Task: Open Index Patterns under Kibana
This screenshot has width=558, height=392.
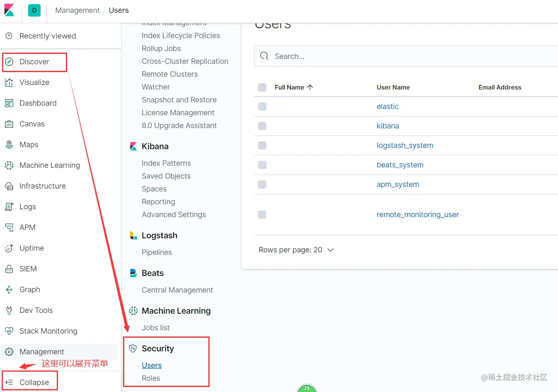Action: click(166, 163)
